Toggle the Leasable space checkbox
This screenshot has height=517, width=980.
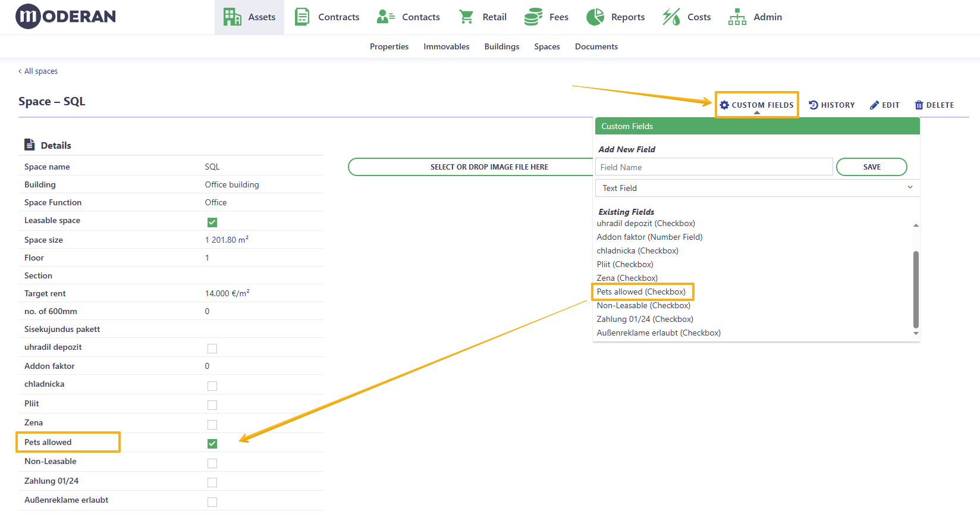212,222
